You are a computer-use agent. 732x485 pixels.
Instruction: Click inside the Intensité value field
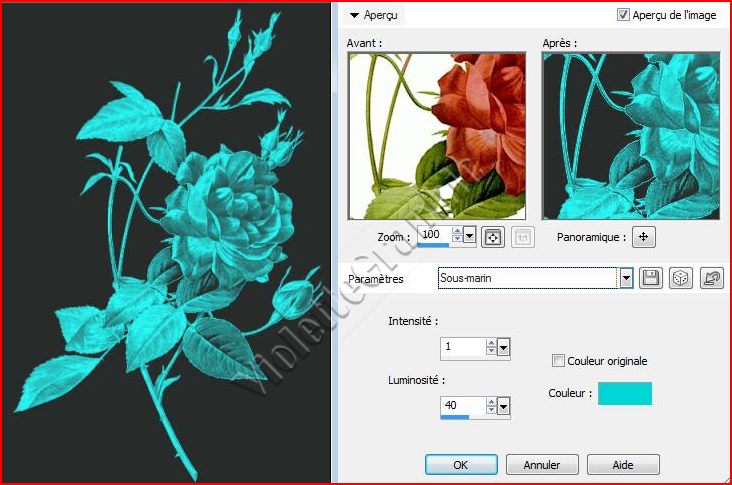(x=462, y=347)
